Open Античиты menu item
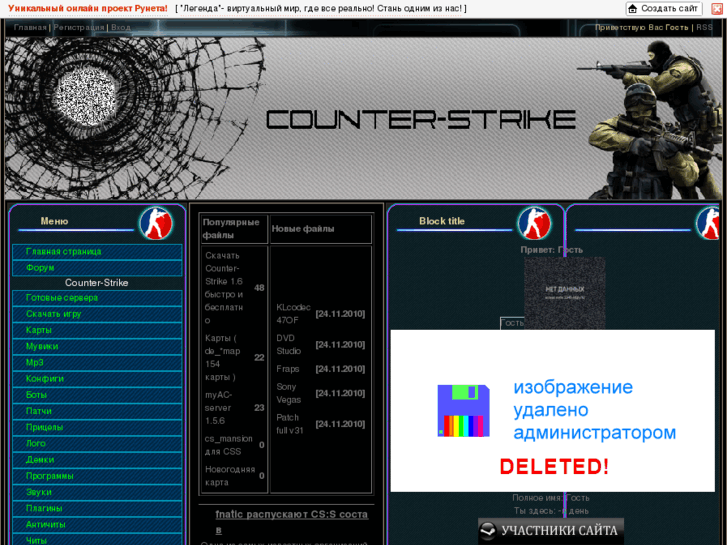Screen dimensions: 727x545 [97, 525]
